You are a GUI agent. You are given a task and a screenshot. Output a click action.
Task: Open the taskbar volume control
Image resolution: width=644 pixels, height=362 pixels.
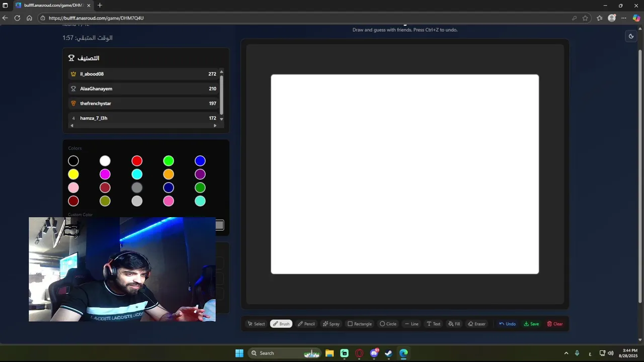coord(611,353)
